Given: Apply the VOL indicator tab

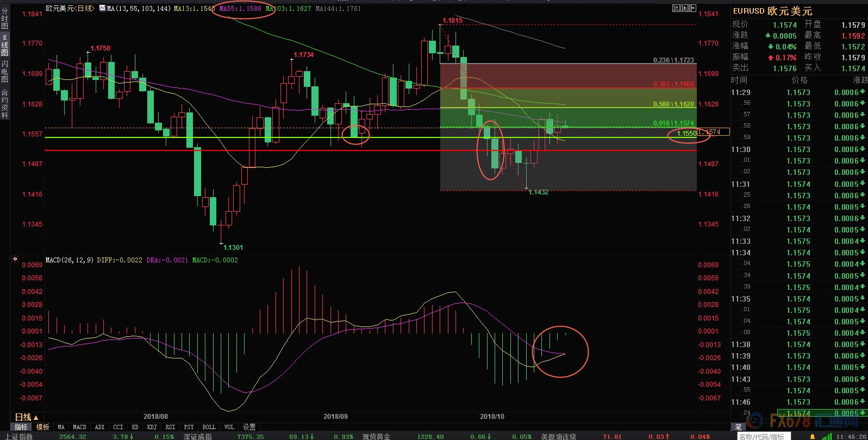Looking at the screenshot, I should pos(229,427).
